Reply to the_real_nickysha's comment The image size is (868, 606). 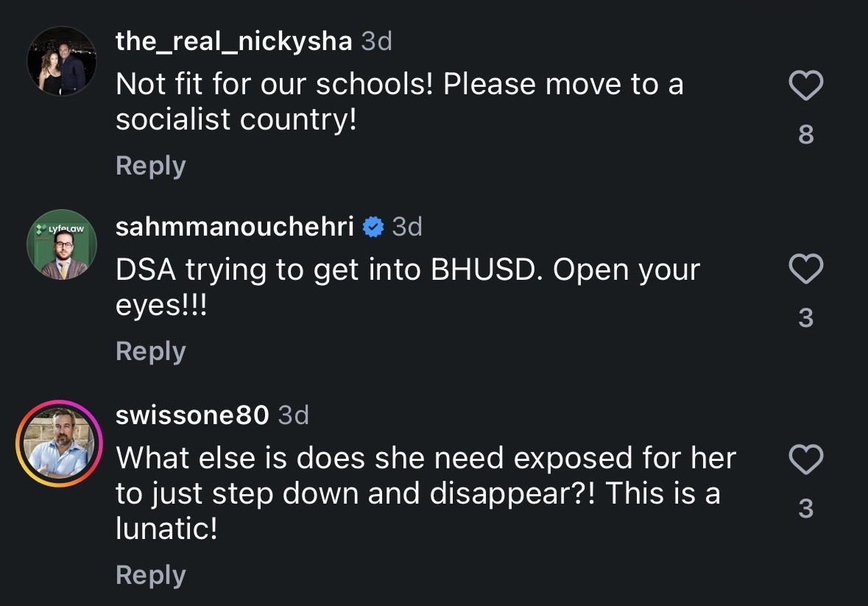[151, 166]
